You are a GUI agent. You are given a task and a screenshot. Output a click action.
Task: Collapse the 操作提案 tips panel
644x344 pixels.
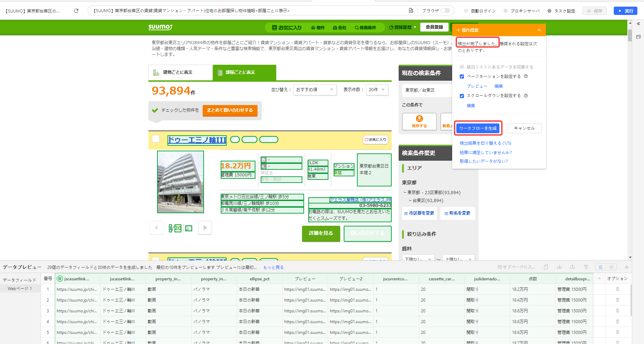pos(539,30)
